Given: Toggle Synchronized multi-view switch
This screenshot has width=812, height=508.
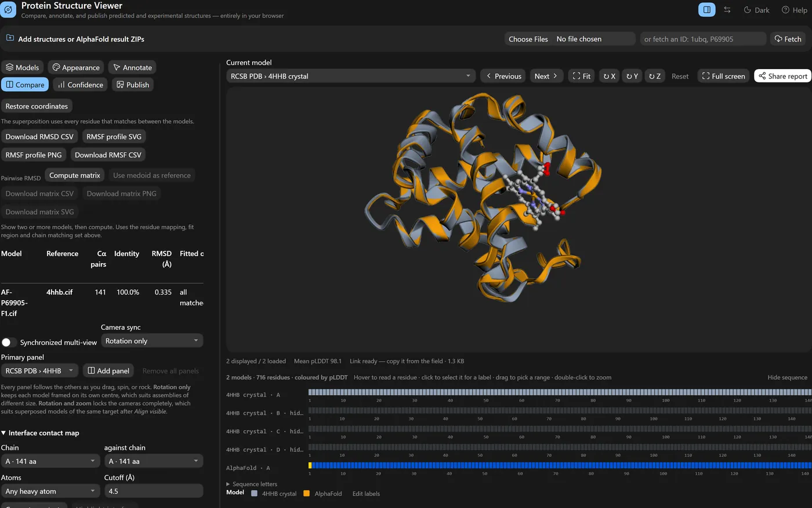Looking at the screenshot, I should pyautogui.click(x=9, y=343).
